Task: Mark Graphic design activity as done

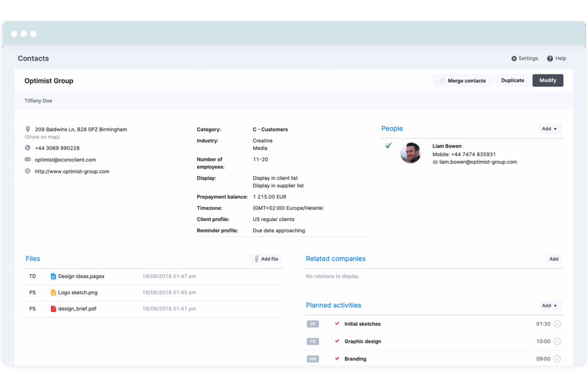Action: click(557, 341)
